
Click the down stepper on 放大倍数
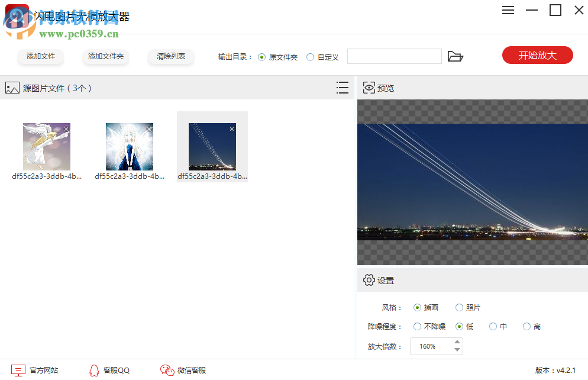coord(456,350)
